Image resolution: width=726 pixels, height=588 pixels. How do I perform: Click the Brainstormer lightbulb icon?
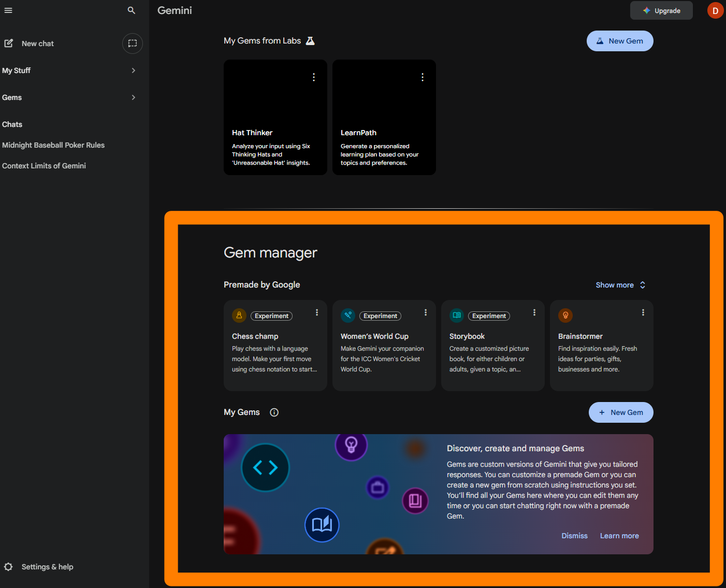pyautogui.click(x=565, y=315)
